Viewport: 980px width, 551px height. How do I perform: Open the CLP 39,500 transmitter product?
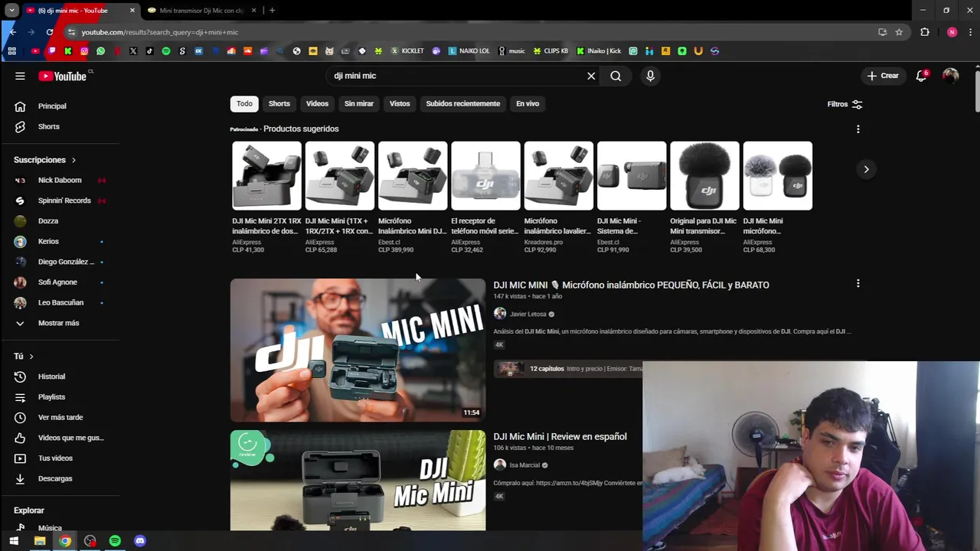(x=704, y=197)
